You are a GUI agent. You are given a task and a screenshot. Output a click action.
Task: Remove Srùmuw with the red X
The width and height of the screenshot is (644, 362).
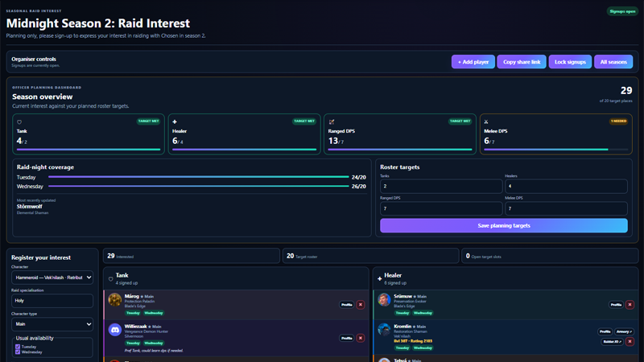(x=630, y=305)
